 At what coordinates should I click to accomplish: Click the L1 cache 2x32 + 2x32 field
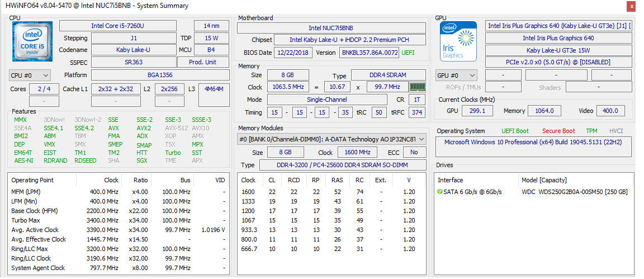pyautogui.click(x=116, y=89)
